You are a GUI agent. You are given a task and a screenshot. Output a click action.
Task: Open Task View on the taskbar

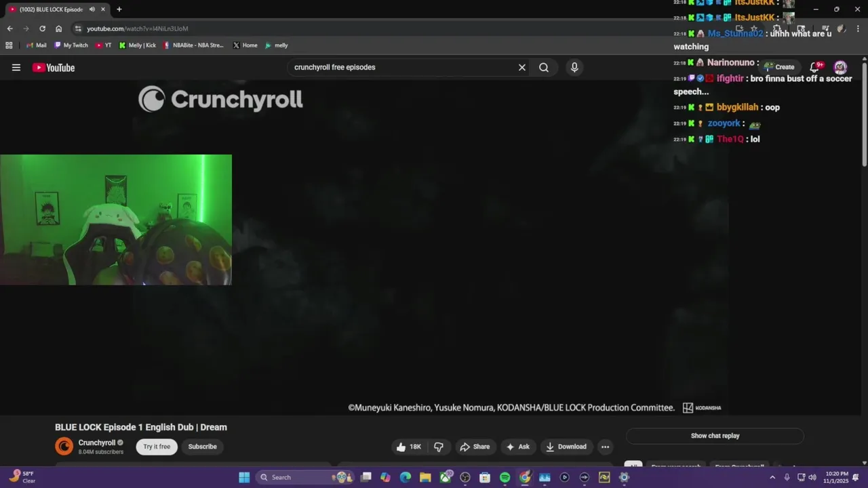pyautogui.click(x=366, y=477)
